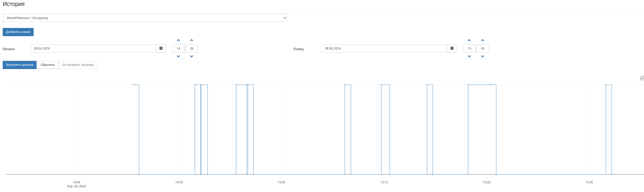Click the camera snapshot icon on chart
This screenshot has width=644, height=192.
pyautogui.click(x=642, y=78)
